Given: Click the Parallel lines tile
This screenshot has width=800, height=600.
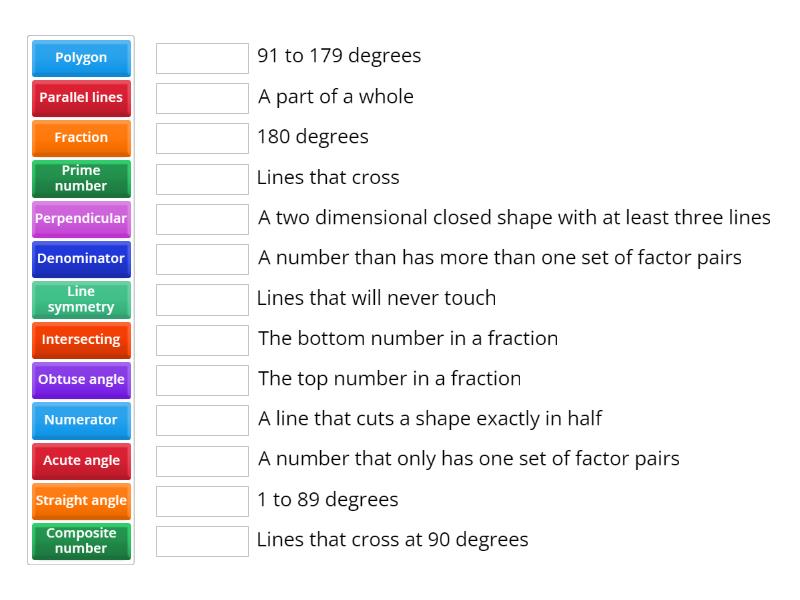Looking at the screenshot, I should (80, 98).
